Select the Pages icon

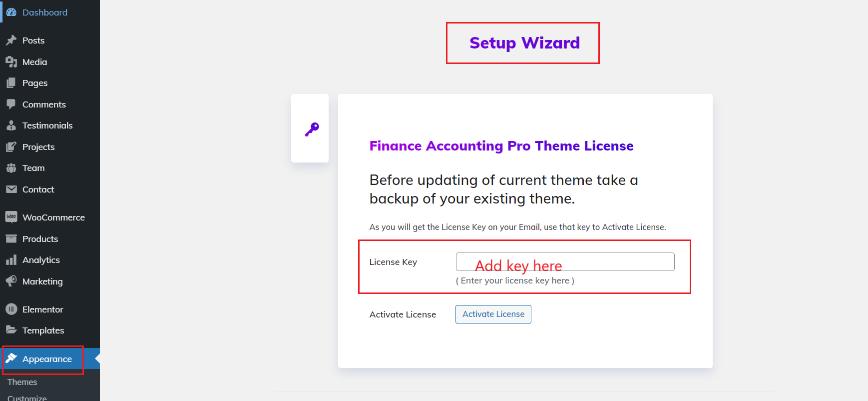(x=11, y=82)
